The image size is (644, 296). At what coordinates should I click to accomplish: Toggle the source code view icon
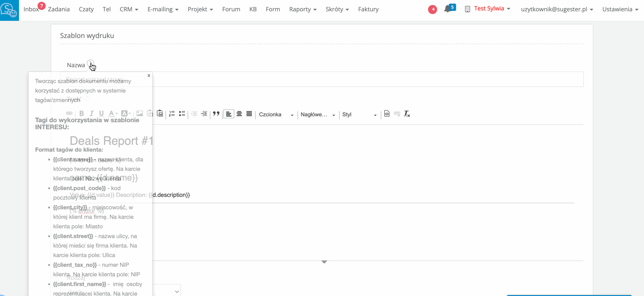pyautogui.click(x=387, y=114)
